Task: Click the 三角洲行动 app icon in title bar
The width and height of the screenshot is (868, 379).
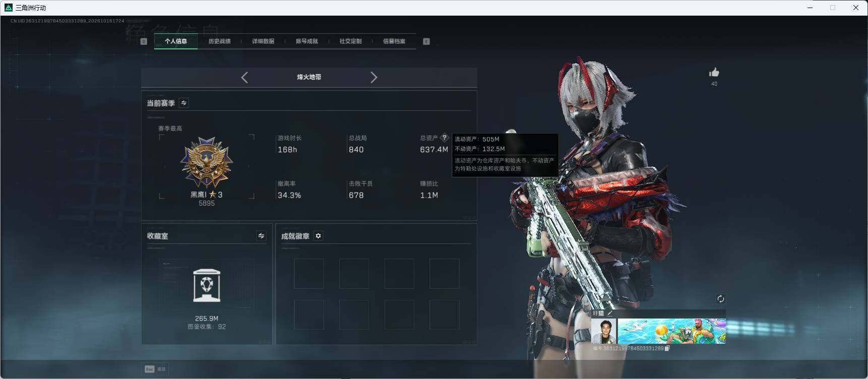Action: (9, 8)
